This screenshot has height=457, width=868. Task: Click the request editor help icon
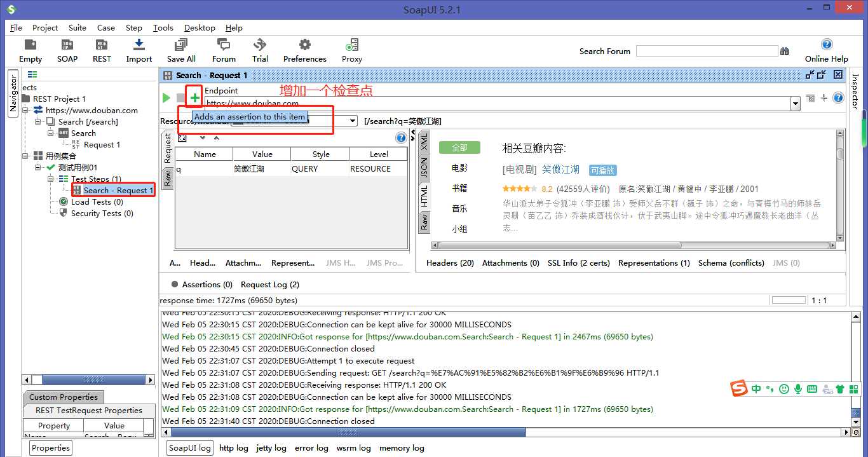pyautogui.click(x=838, y=98)
